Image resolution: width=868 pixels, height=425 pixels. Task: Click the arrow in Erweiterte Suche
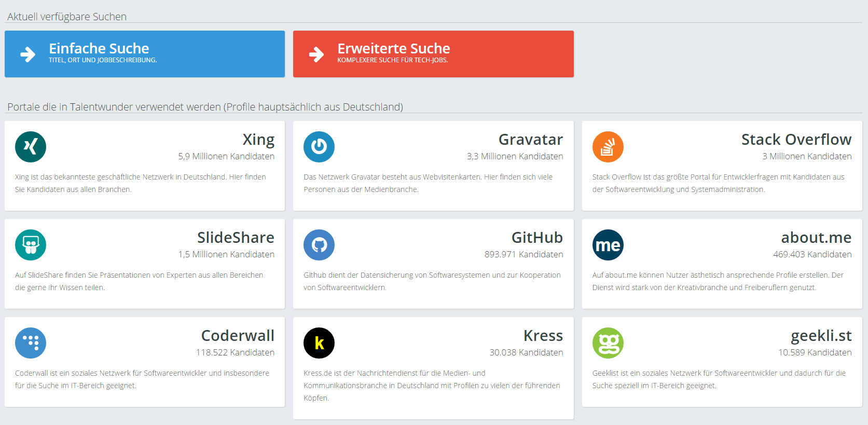coord(316,54)
